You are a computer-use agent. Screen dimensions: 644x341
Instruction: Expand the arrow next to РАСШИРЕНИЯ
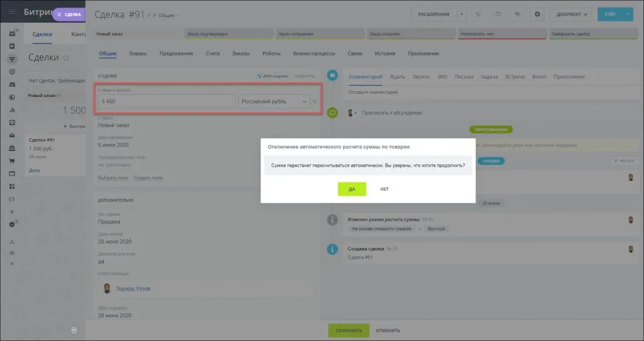[462, 14]
